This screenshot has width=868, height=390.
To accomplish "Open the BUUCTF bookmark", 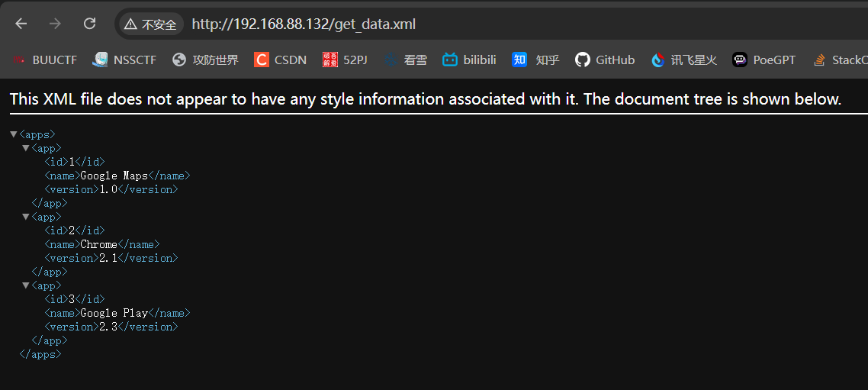I will tap(45, 60).
